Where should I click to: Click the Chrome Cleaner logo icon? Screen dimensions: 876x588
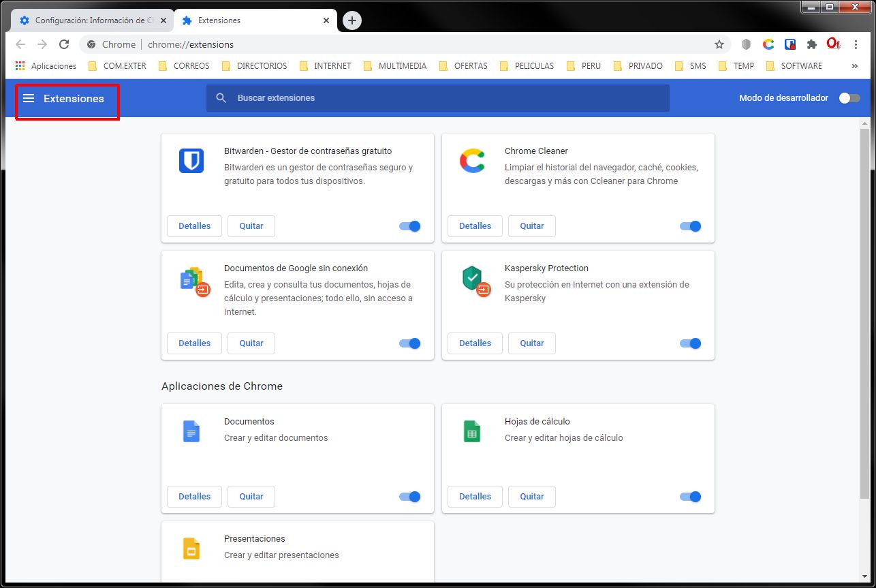click(472, 161)
